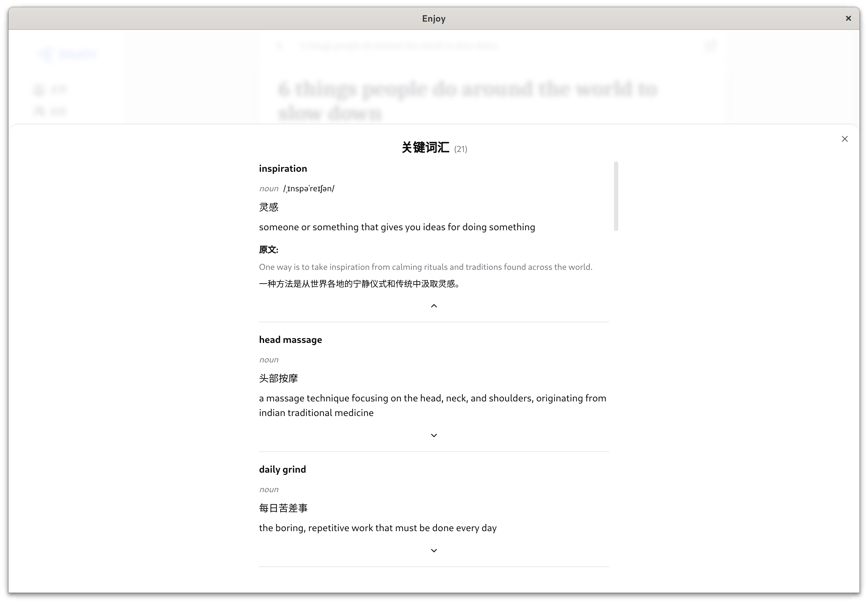868x603 pixels.
Task: Click the example sentence under 原文
Action: (425, 266)
